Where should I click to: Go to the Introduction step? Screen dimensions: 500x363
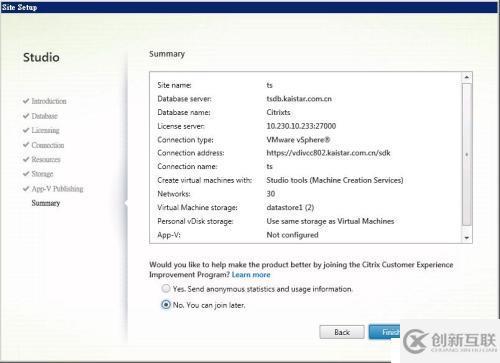pyautogui.click(x=49, y=101)
